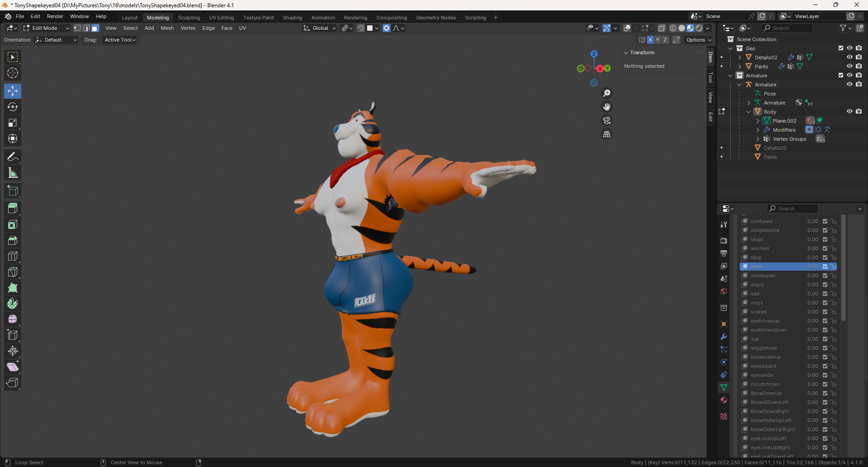Exclude Armature collection from view layer
Screen dimensions: 868x467
[841, 75]
